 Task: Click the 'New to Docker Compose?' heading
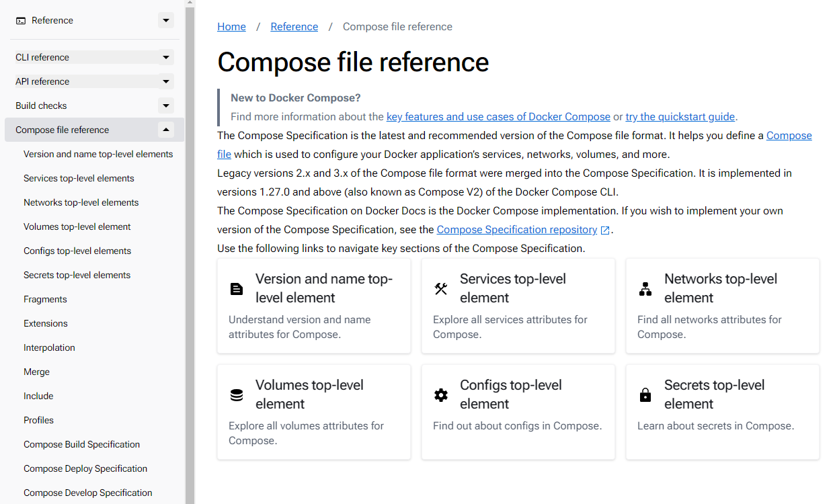click(296, 98)
